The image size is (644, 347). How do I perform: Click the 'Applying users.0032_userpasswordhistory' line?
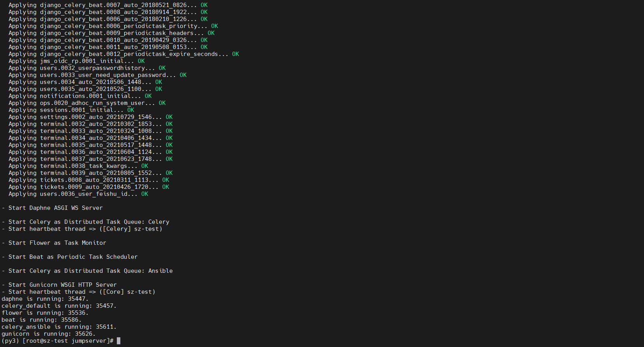[87, 68]
